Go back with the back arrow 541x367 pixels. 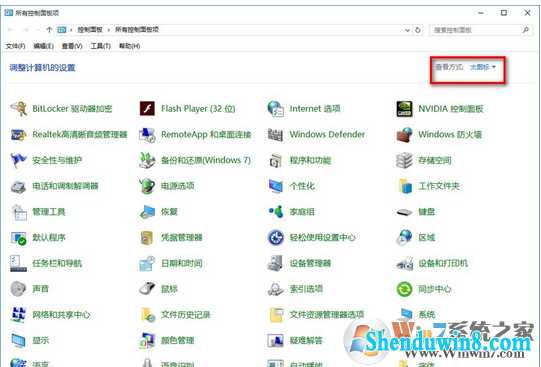(11, 30)
